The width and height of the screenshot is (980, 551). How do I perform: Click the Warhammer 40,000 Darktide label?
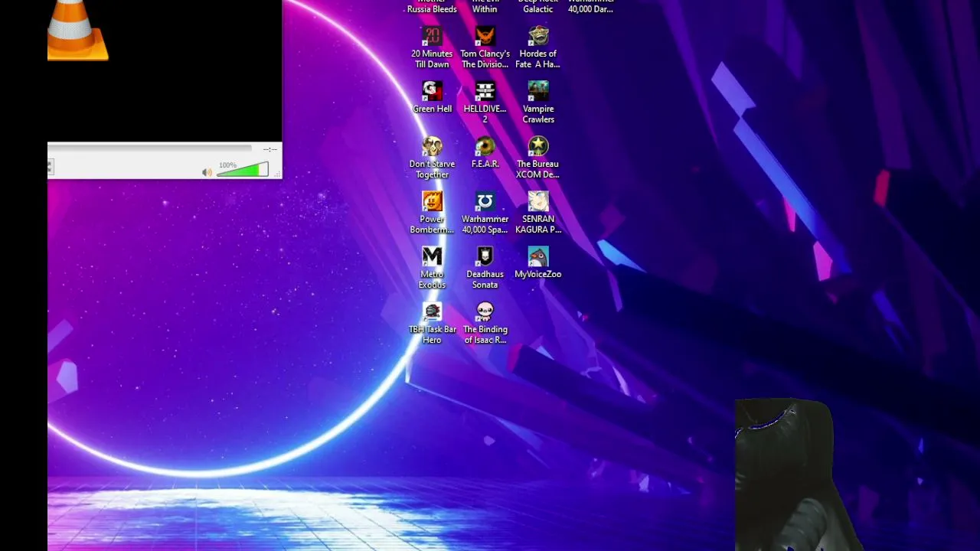[590, 7]
